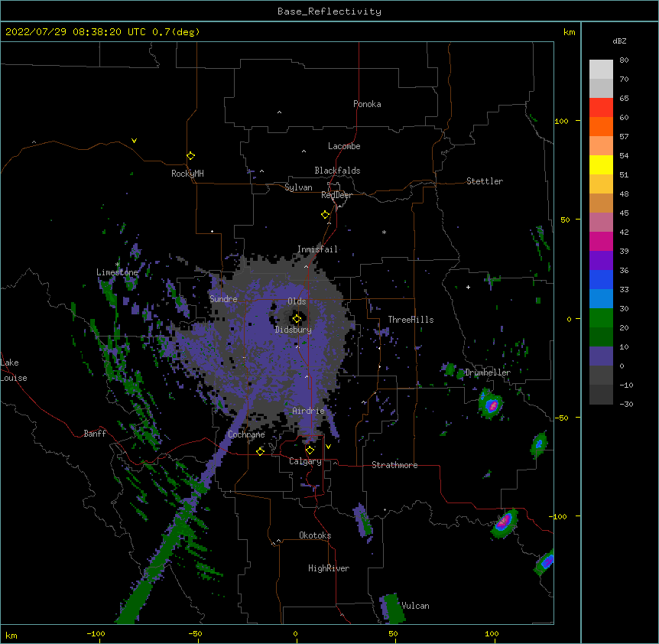Pick the tan 45-48 dBZ legend swatch
The image size is (659, 644).
click(x=601, y=203)
